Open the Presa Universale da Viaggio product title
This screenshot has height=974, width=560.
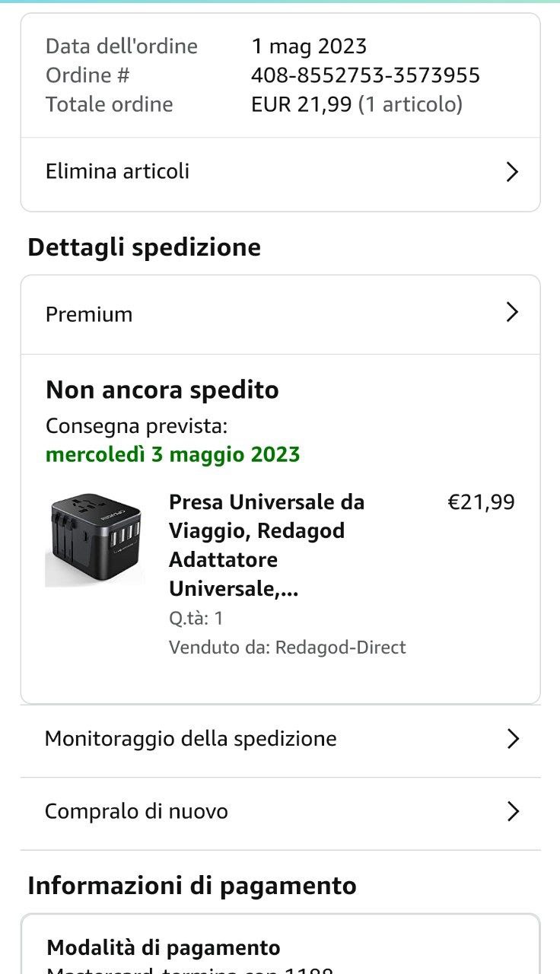coord(267,545)
